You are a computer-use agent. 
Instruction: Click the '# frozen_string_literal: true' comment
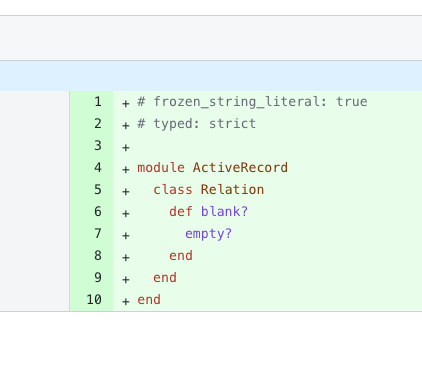252,102
